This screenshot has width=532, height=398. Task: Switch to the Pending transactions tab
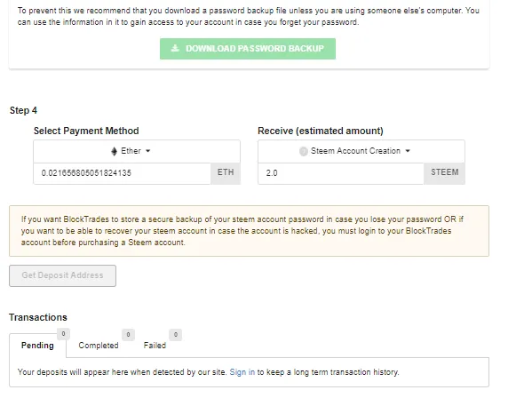coord(37,346)
